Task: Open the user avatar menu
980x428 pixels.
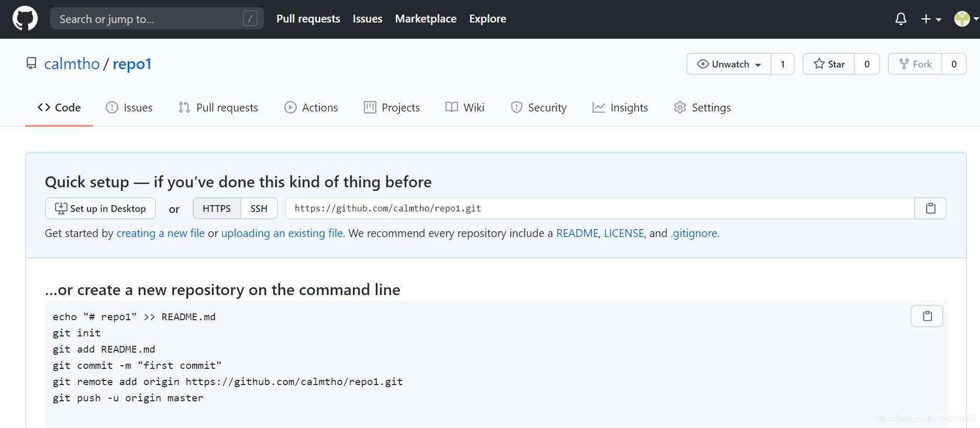Action: tap(966, 19)
